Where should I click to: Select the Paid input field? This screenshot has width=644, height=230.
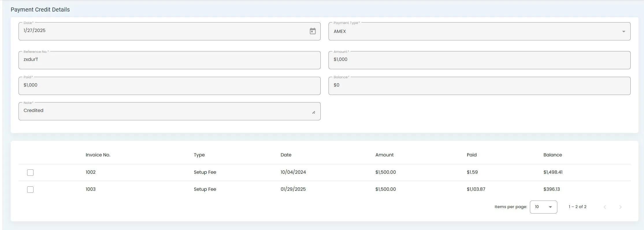tap(169, 86)
